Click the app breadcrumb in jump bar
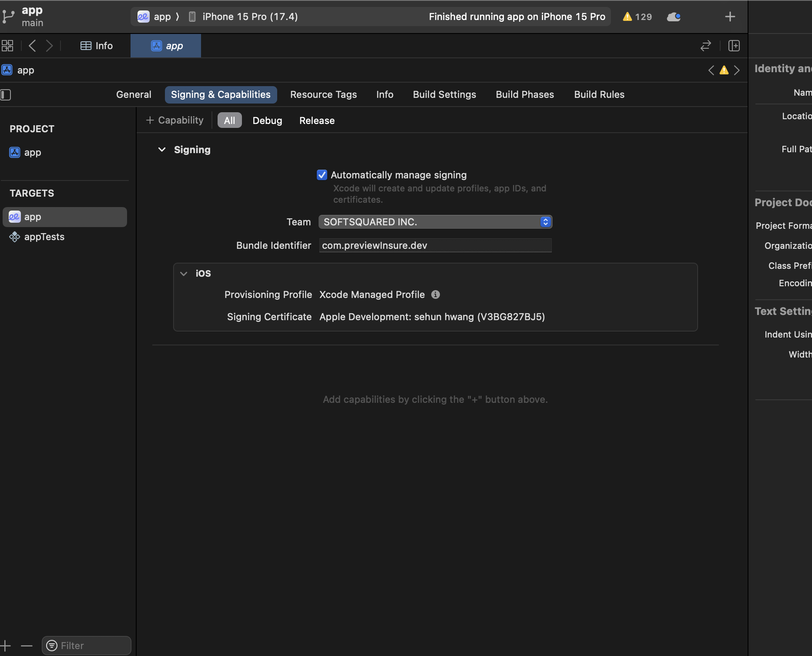Screen dimensions: 812x656 18,70
